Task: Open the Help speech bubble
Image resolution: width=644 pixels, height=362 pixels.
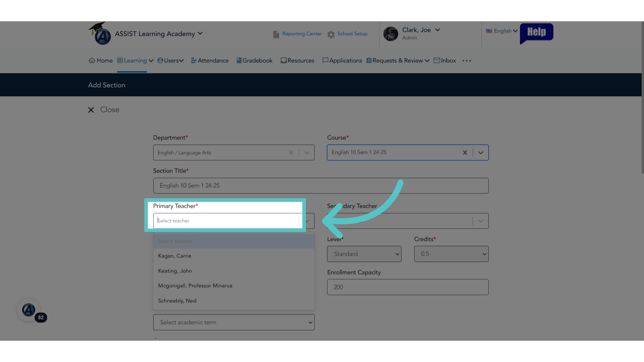Action: point(536,33)
